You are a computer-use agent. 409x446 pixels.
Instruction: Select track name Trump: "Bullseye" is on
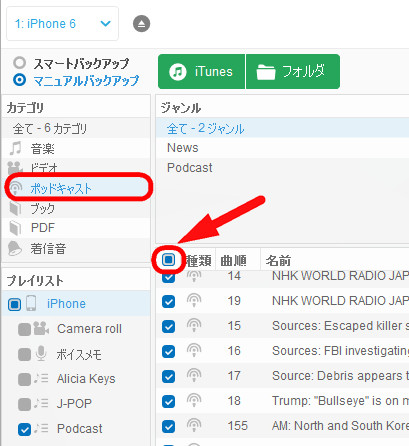[x=340, y=401]
